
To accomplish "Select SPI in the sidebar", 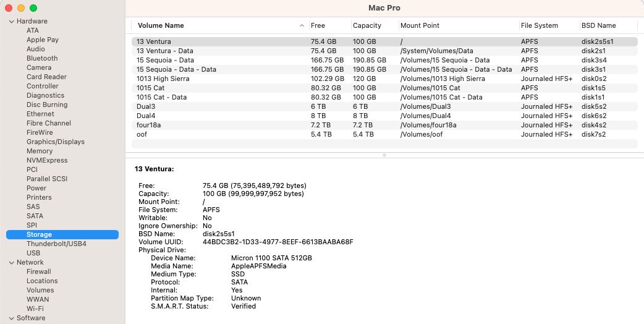I will pos(32,225).
